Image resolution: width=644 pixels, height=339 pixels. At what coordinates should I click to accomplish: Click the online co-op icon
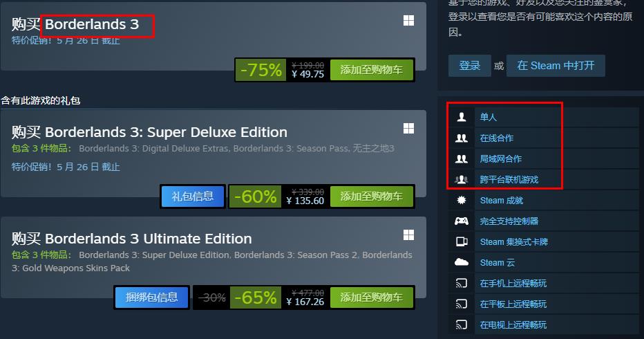click(461, 138)
